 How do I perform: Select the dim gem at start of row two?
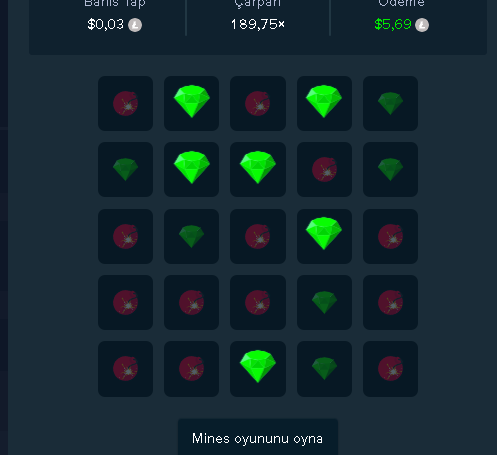coord(125,169)
